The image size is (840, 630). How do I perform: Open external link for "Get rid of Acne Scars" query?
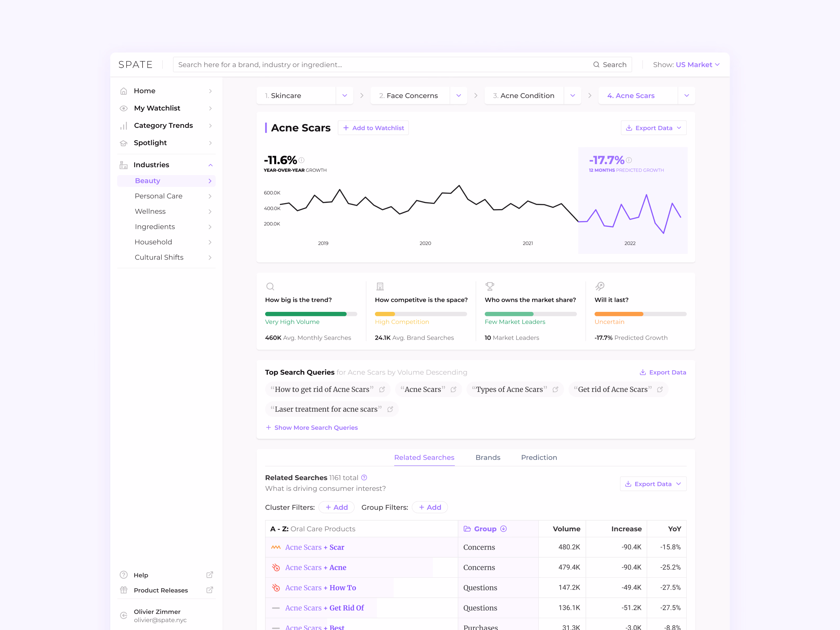click(x=660, y=389)
